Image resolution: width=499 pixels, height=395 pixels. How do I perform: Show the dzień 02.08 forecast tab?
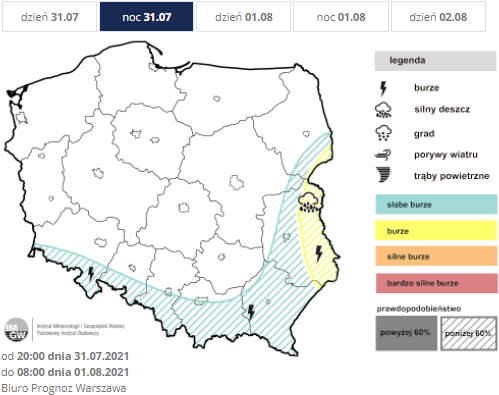click(438, 17)
